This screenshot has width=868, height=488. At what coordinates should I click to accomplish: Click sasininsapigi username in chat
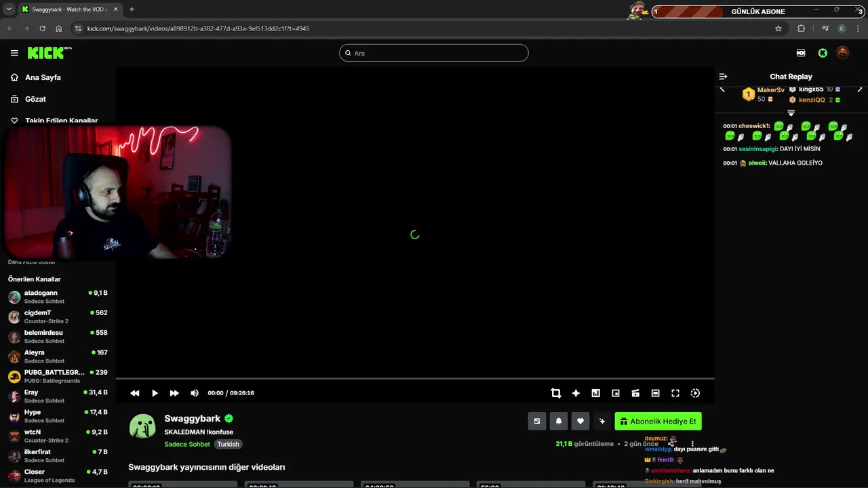click(757, 148)
